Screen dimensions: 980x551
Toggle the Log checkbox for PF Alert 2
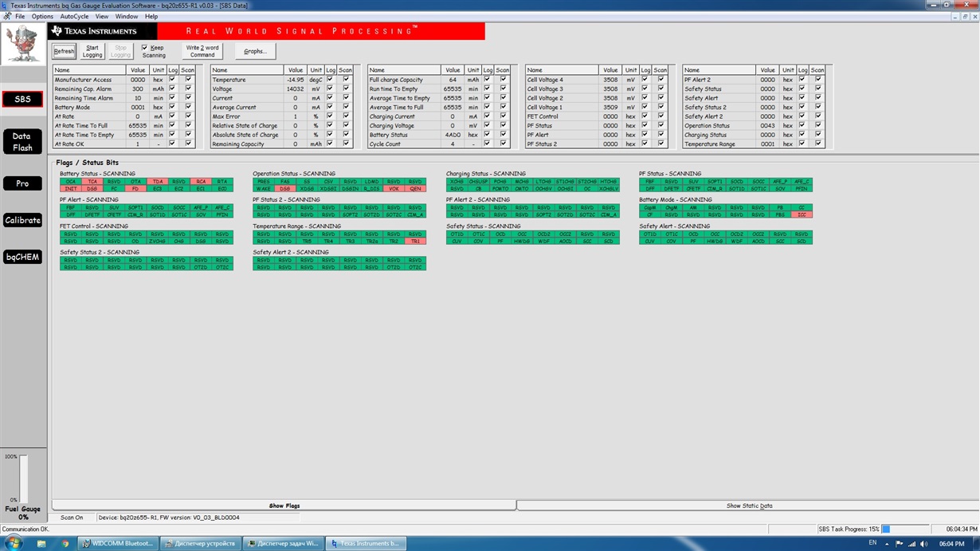[x=802, y=80]
